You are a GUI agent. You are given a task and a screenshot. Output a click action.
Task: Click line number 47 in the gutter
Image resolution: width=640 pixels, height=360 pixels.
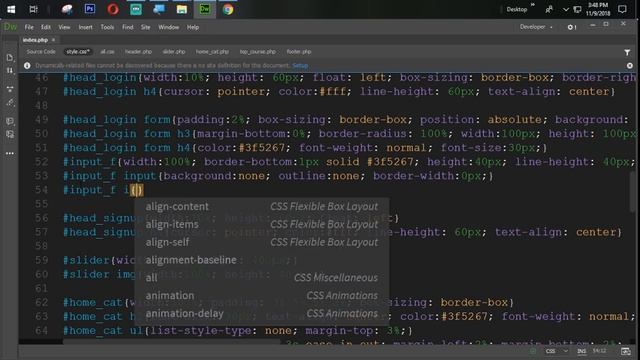coord(41,91)
